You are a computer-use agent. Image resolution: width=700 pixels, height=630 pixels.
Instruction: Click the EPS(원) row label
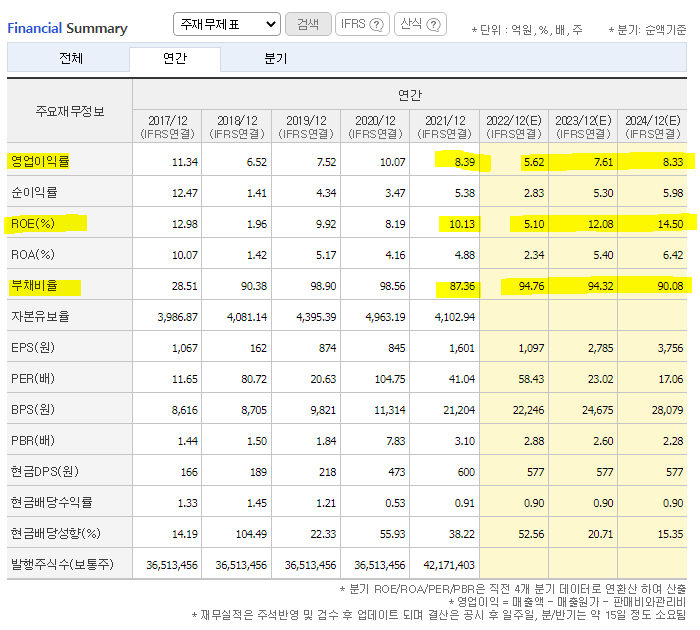[x=33, y=347]
